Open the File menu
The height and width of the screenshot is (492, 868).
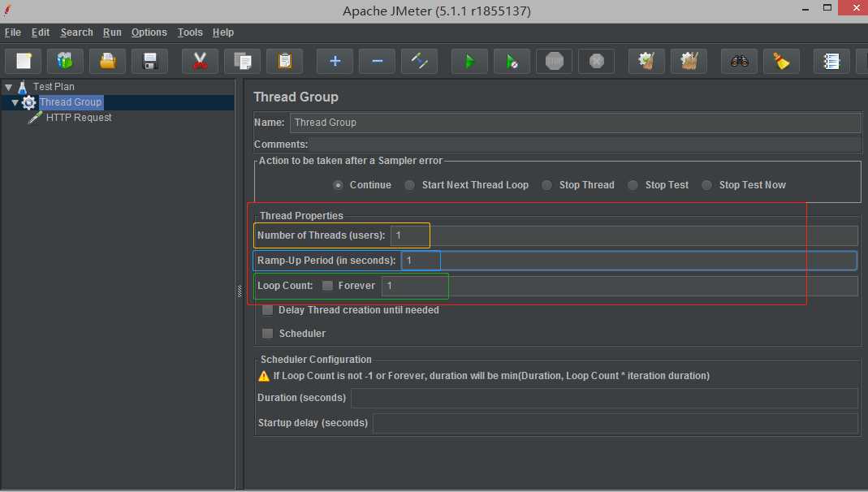(13, 32)
